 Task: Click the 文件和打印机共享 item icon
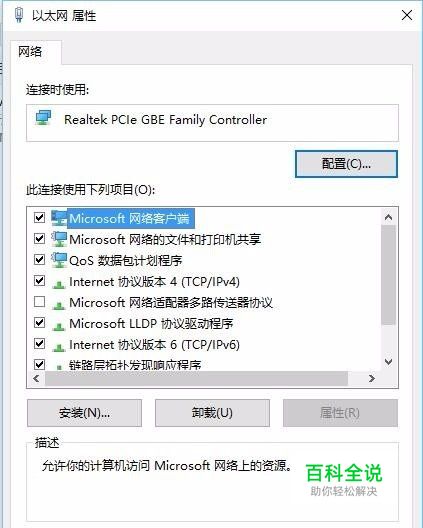[59, 239]
